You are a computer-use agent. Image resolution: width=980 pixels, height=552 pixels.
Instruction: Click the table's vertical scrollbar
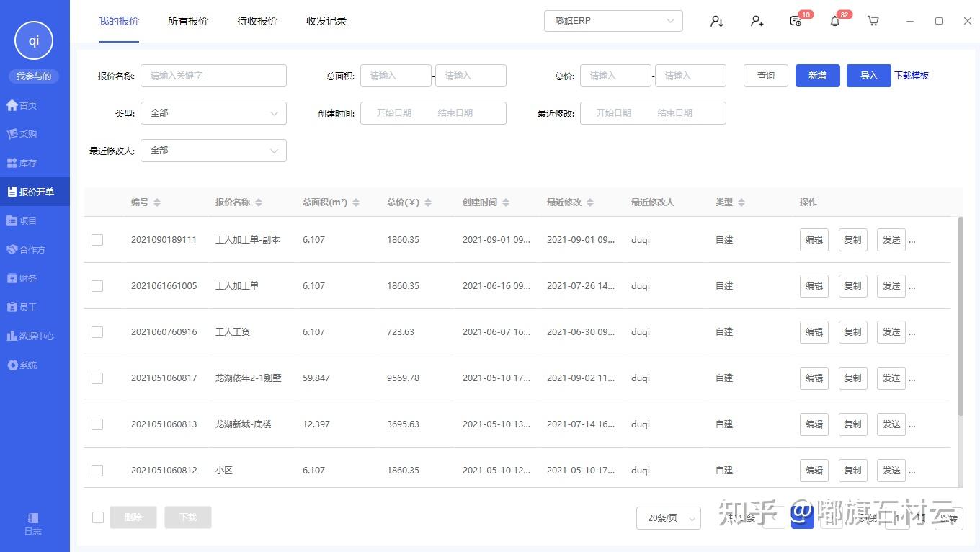[960, 316]
